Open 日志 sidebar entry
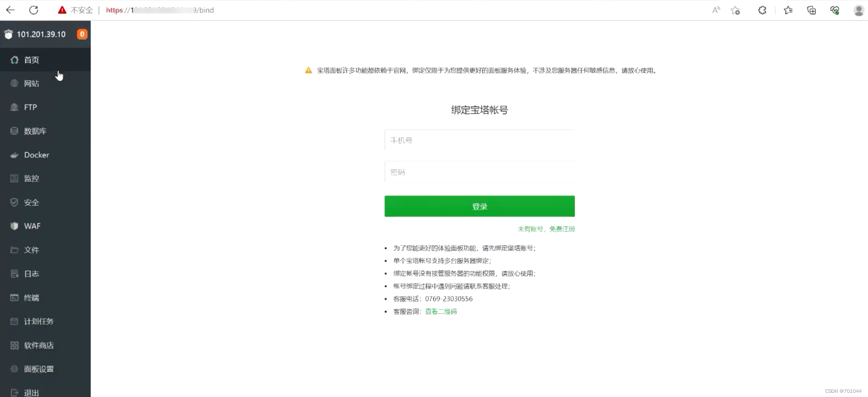 coord(45,274)
